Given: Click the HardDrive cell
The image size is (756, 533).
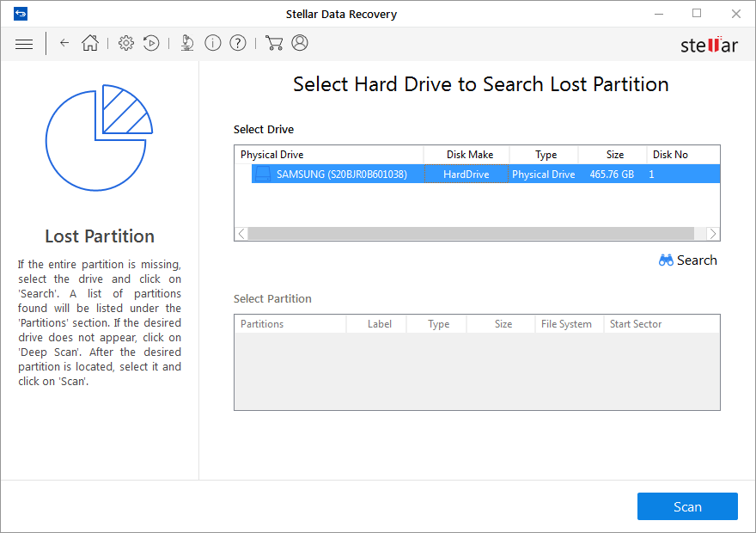Looking at the screenshot, I should [466, 175].
